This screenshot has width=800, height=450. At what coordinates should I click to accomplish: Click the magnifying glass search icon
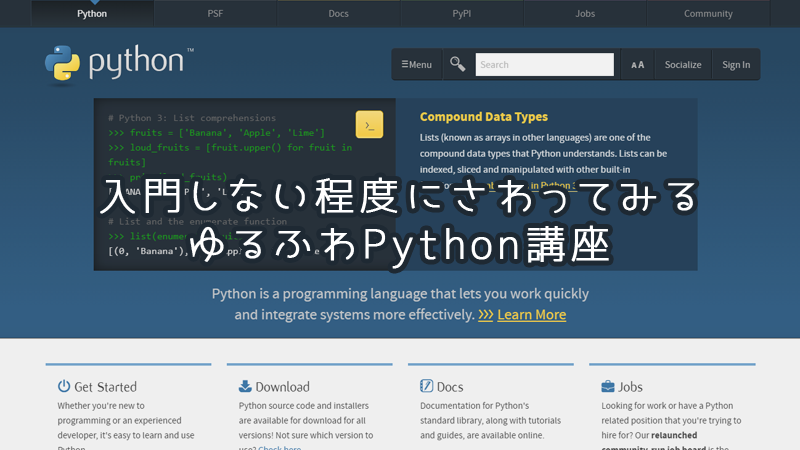458,64
